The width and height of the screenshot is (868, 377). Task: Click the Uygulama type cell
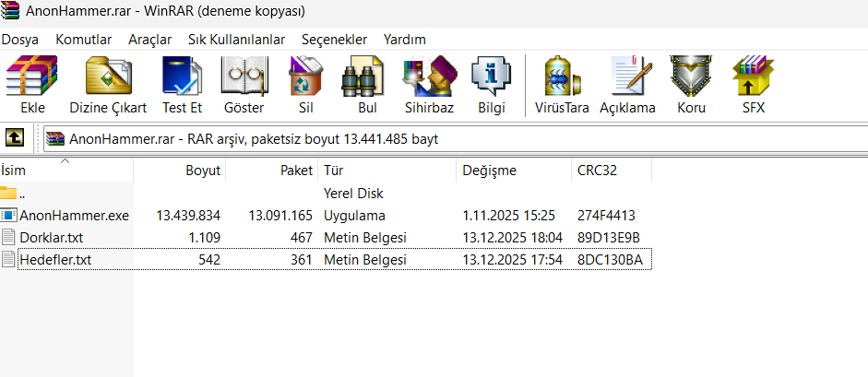[x=354, y=215]
